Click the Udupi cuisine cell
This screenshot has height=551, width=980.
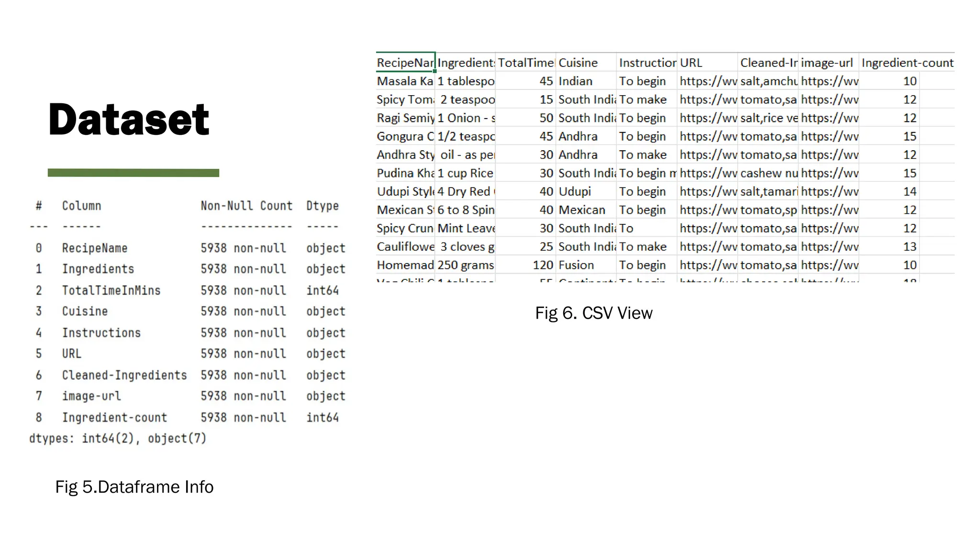click(586, 191)
